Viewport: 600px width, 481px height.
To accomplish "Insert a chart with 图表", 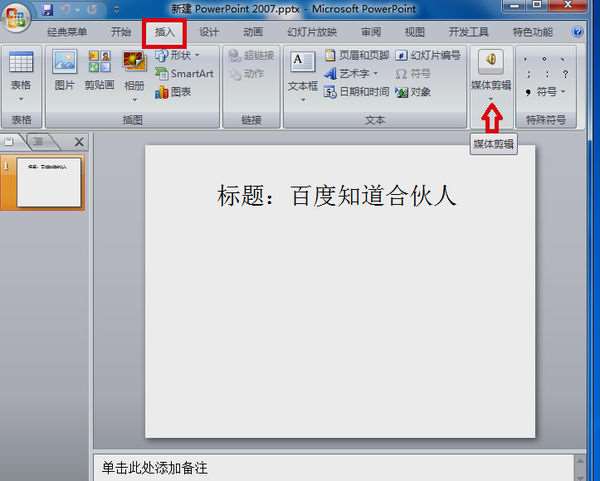I will point(173,92).
